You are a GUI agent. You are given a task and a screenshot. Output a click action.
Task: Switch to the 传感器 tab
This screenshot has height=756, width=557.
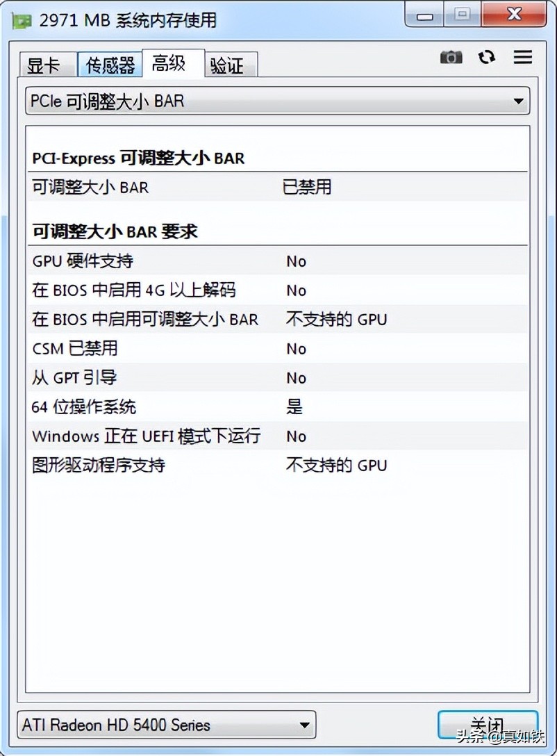tap(110, 65)
